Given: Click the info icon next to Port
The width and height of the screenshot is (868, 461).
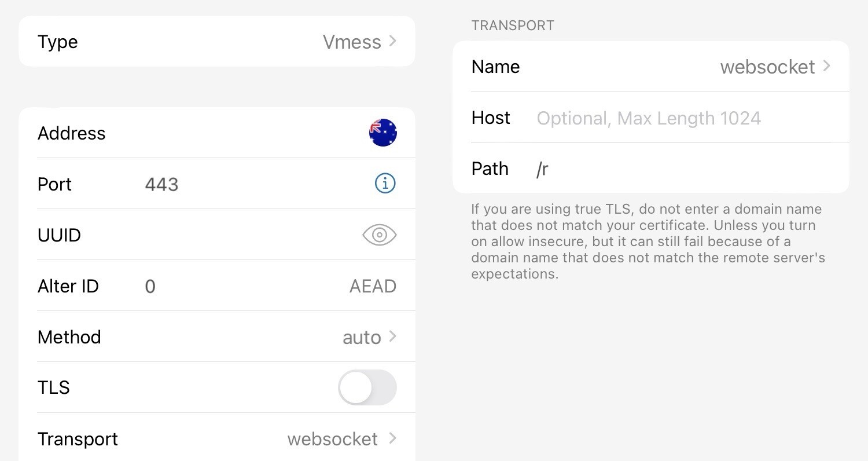Looking at the screenshot, I should click(x=385, y=184).
